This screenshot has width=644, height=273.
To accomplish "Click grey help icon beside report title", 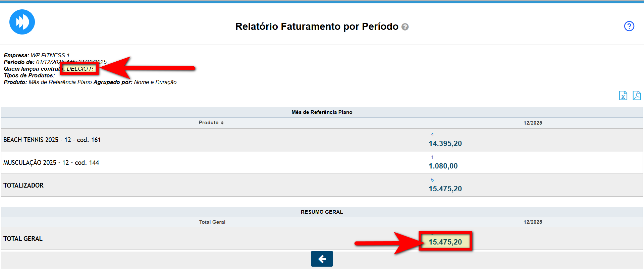I will [x=405, y=27].
